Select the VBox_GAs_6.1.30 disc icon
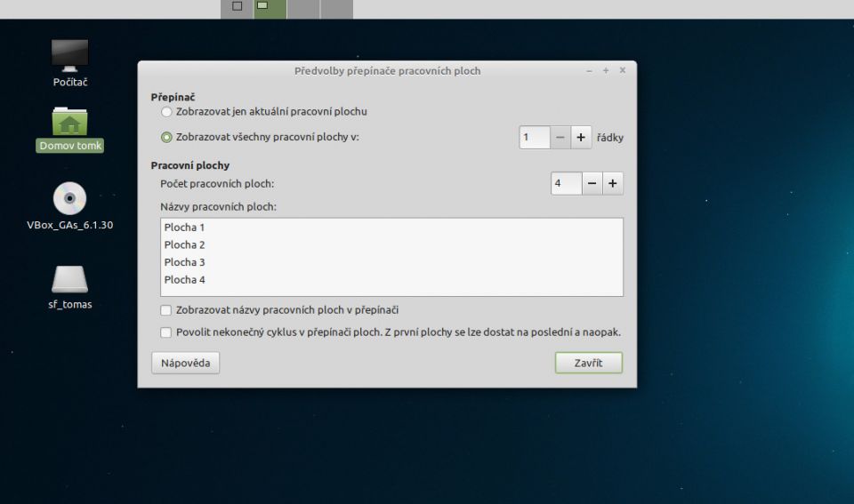This screenshot has width=854, height=504. (x=69, y=198)
